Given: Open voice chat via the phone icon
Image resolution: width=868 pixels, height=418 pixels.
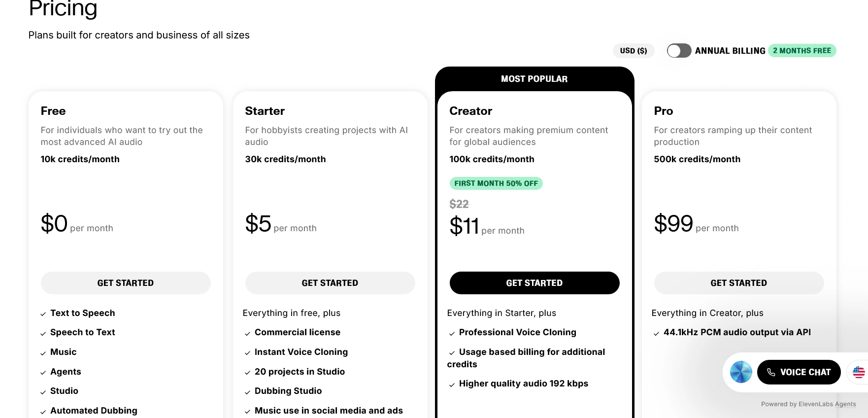Looking at the screenshot, I should tap(770, 372).
